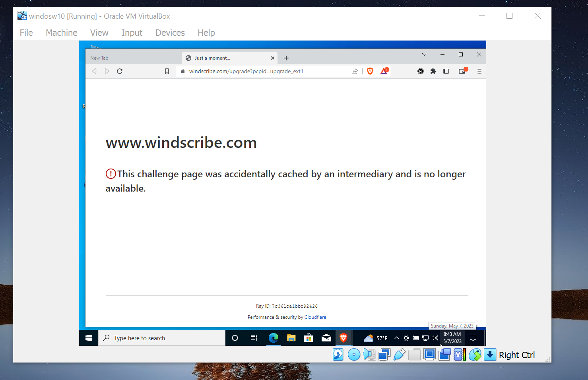Open the 57°F weather widget
Image resolution: width=588 pixels, height=380 pixels.
click(x=375, y=338)
